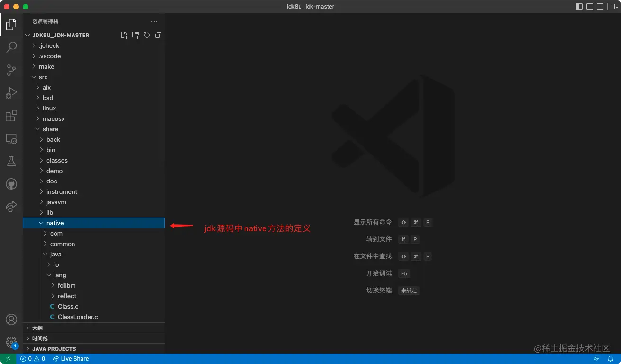Expand the demo folder

[x=94, y=171]
